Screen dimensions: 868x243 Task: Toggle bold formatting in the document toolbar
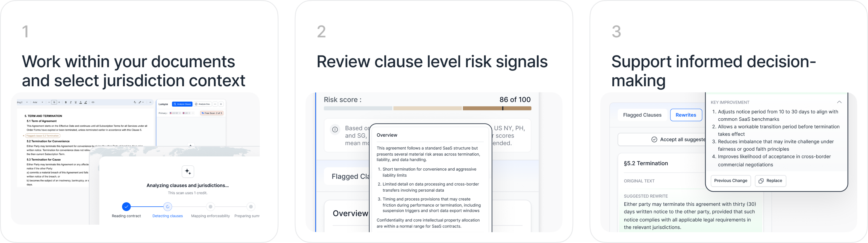66,103
